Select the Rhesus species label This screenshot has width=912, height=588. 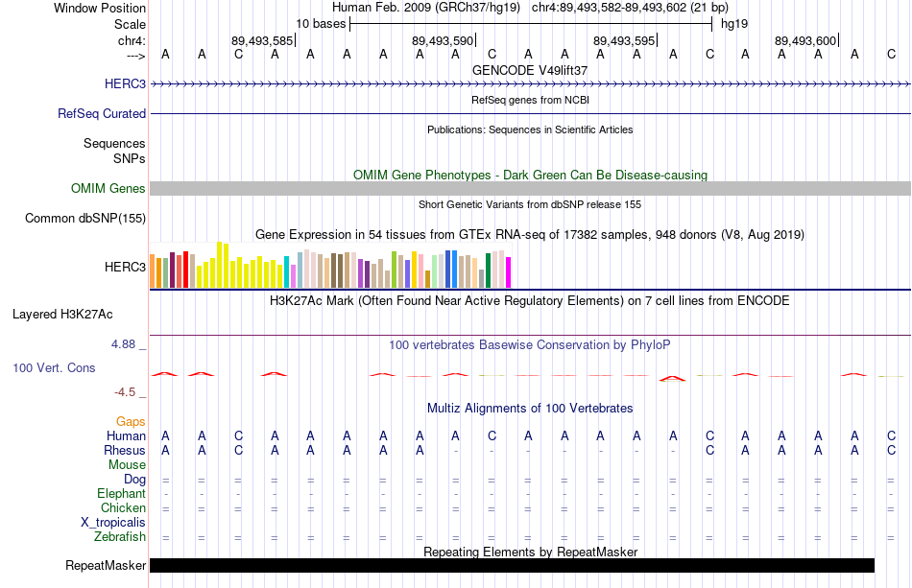point(125,450)
